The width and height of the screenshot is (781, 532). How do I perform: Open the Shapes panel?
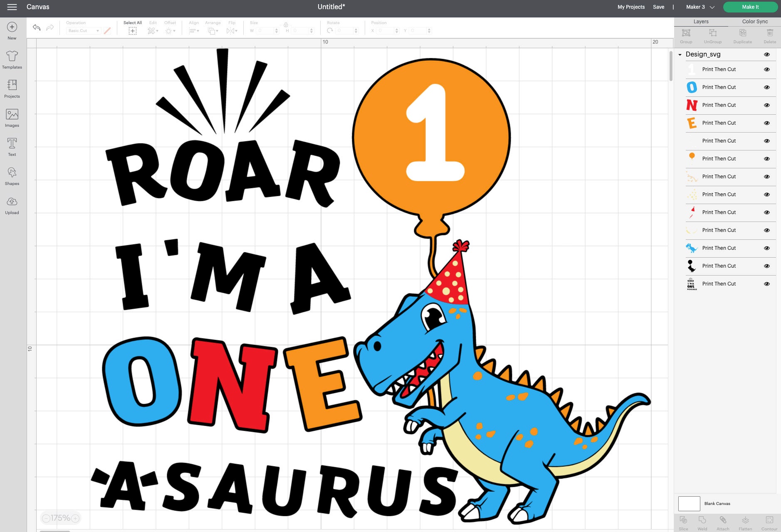click(x=12, y=175)
